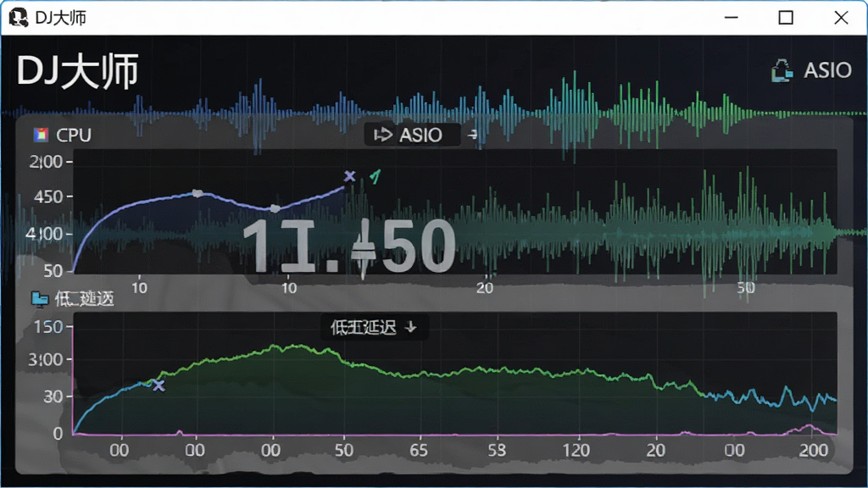The height and width of the screenshot is (488, 868).
Task: Click the large 11.450 value readout
Action: (x=348, y=246)
